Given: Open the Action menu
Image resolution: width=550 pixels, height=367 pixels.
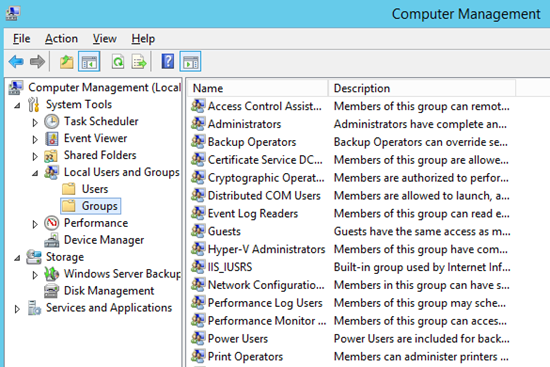Looking at the screenshot, I should click(61, 39).
